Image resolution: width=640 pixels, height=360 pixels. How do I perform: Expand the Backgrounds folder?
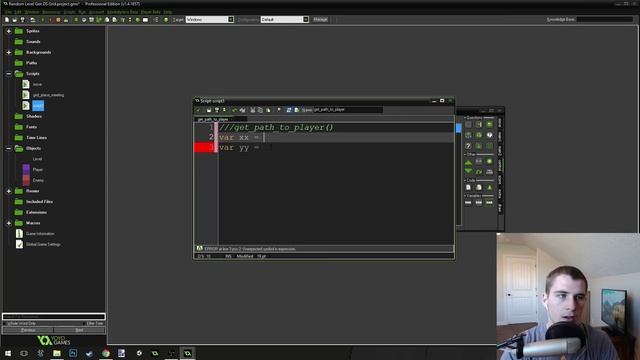pyautogui.click(x=9, y=52)
